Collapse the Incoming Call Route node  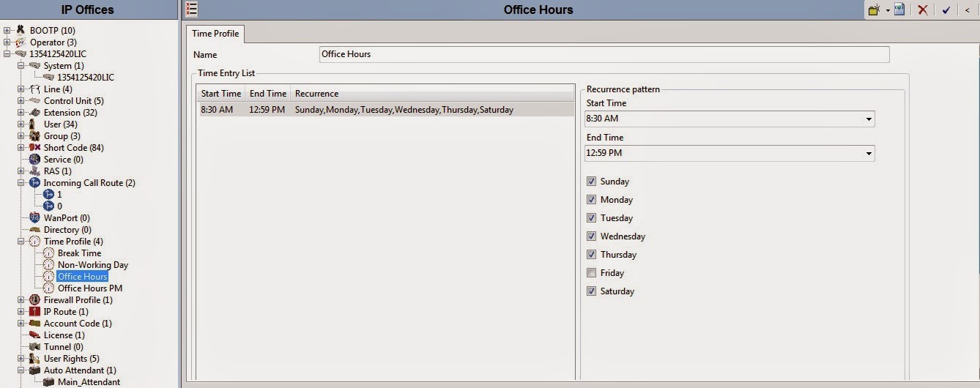(21, 183)
